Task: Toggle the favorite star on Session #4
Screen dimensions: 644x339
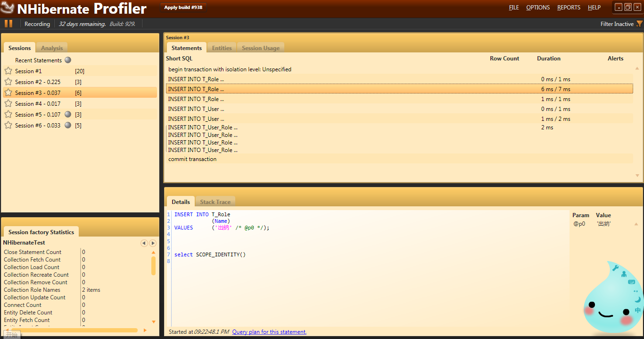Action: 8,103
